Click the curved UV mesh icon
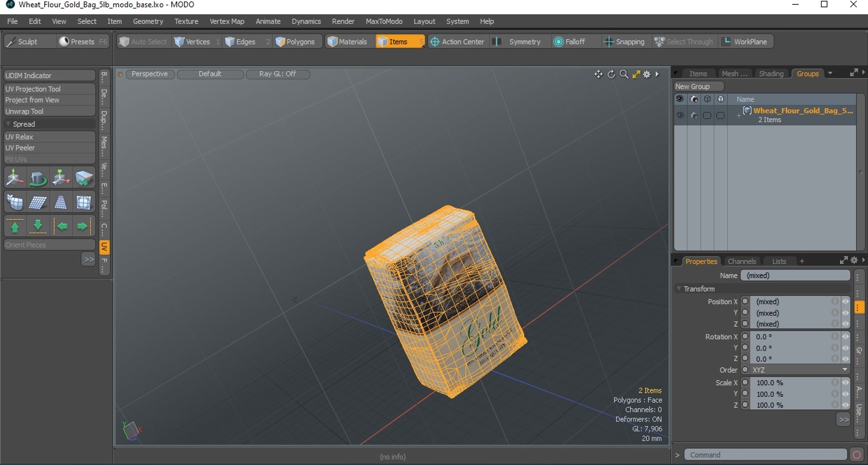868x465 pixels. (15, 202)
